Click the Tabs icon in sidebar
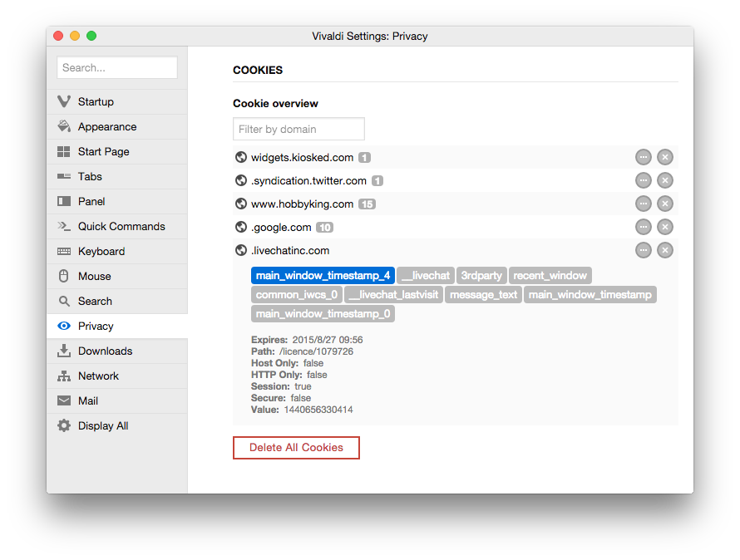This screenshot has height=560, width=740. click(64, 176)
